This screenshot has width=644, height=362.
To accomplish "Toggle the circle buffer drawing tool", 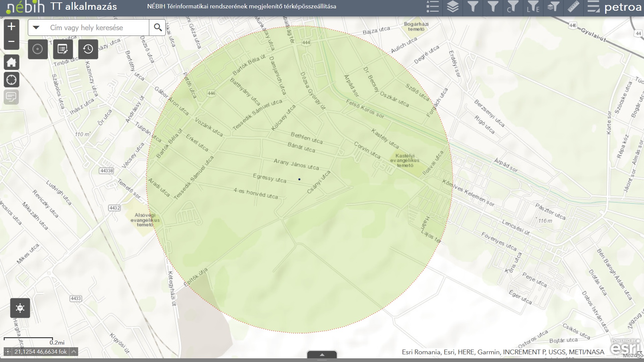I will (x=38, y=49).
